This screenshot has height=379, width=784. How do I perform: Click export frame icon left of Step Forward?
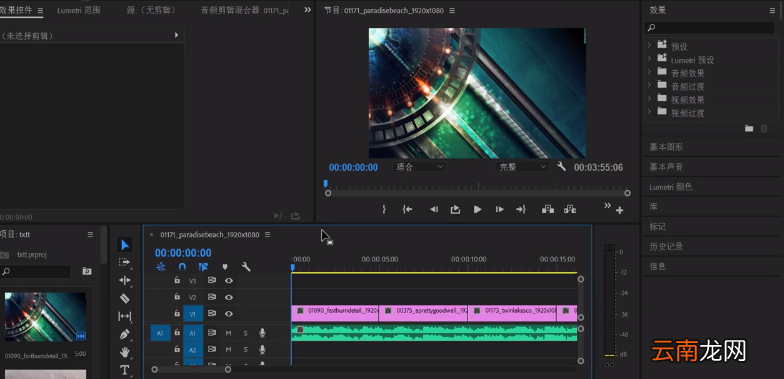pyautogui.click(x=455, y=210)
